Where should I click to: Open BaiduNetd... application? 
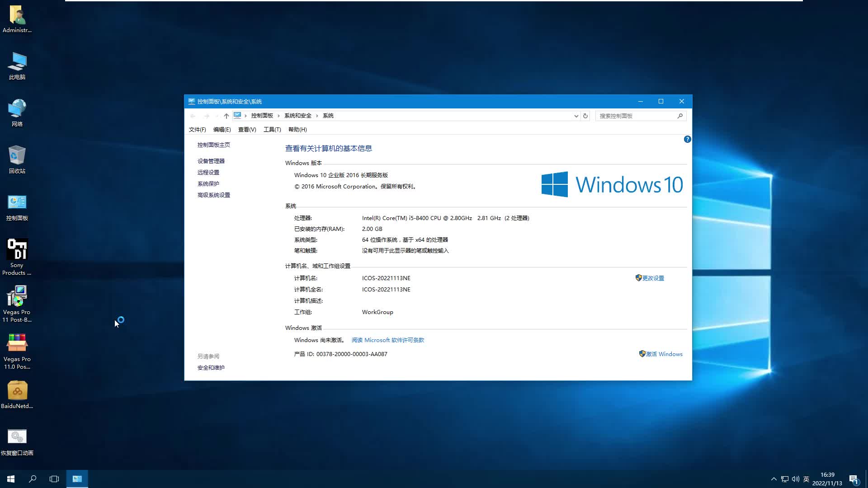(x=16, y=389)
